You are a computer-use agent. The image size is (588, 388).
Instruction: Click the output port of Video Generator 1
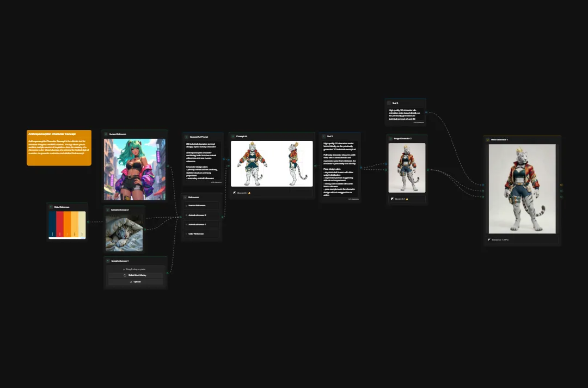[561, 185]
